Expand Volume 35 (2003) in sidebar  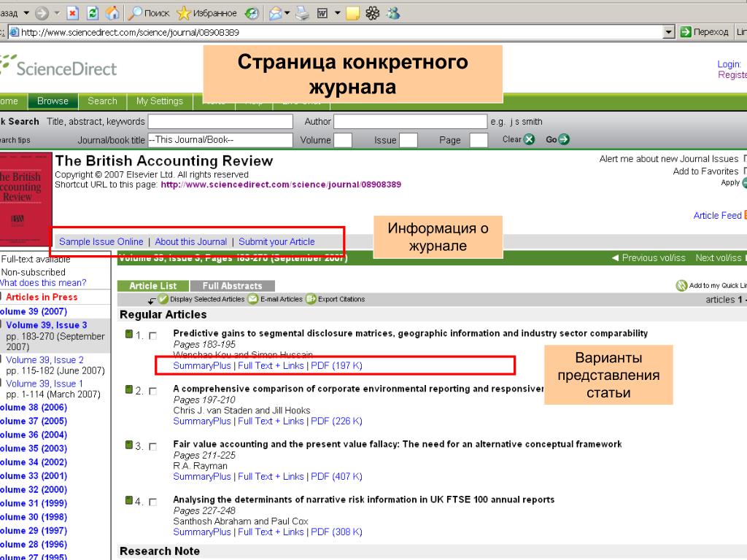coord(34,448)
